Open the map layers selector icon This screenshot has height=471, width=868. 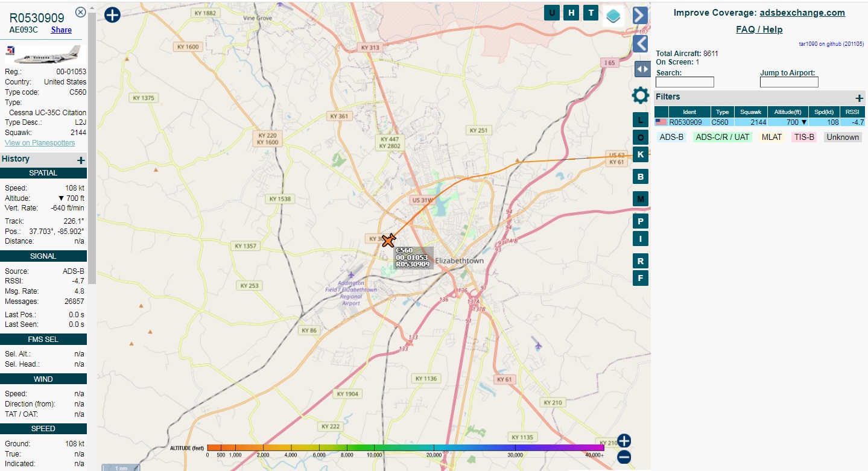tap(613, 15)
